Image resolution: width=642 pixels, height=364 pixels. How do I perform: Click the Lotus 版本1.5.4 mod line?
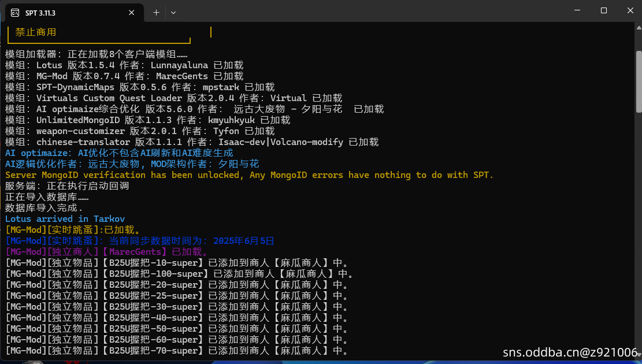pyautogui.click(x=124, y=65)
